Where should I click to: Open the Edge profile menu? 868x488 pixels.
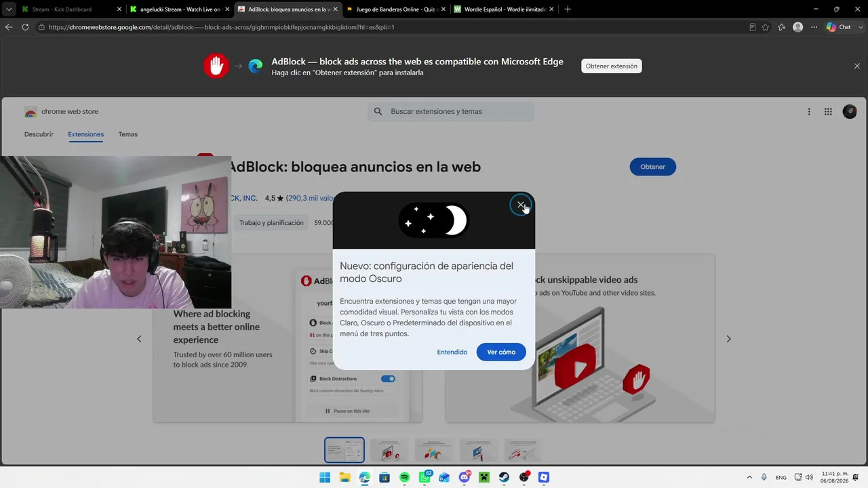point(798,27)
